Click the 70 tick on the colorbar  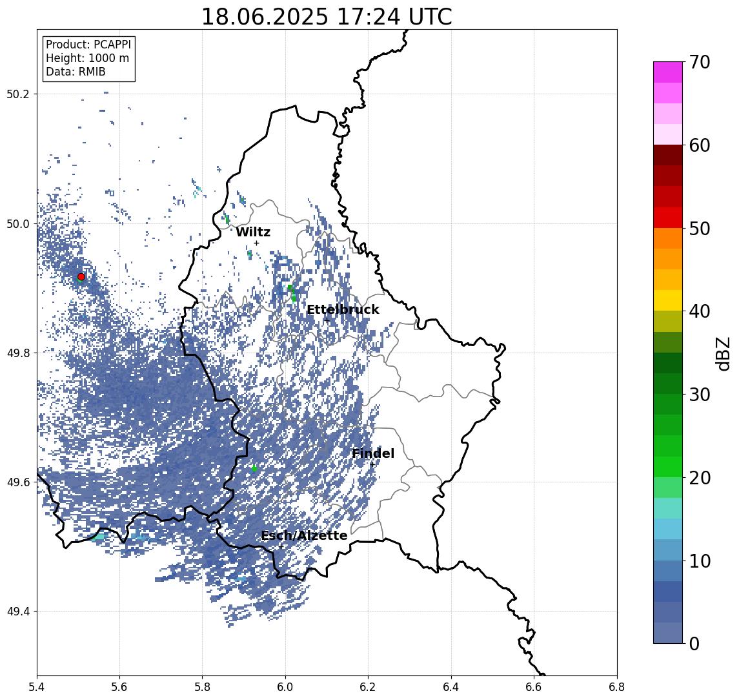(x=700, y=62)
